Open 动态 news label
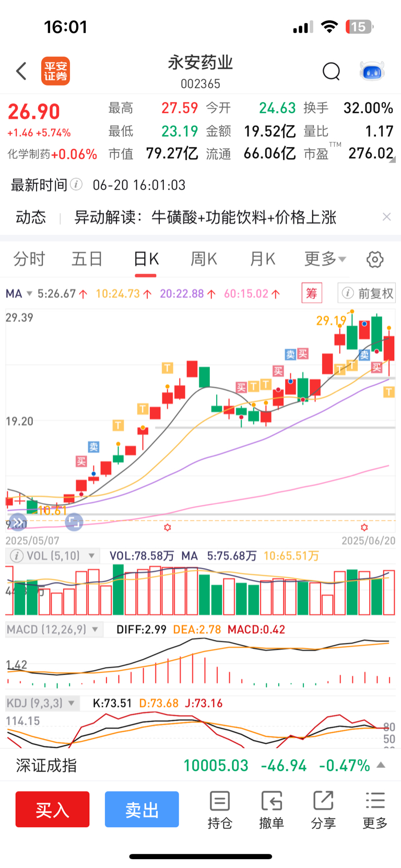 [31, 217]
